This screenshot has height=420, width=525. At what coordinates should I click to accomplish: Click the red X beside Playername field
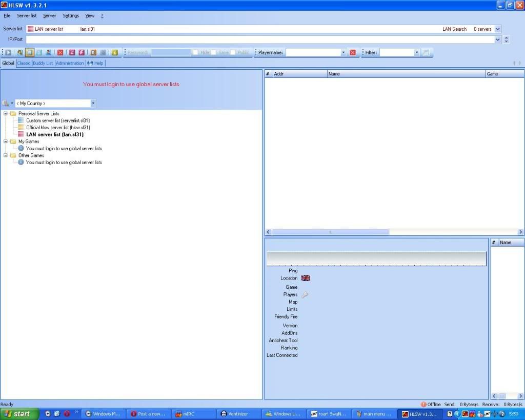(x=353, y=52)
